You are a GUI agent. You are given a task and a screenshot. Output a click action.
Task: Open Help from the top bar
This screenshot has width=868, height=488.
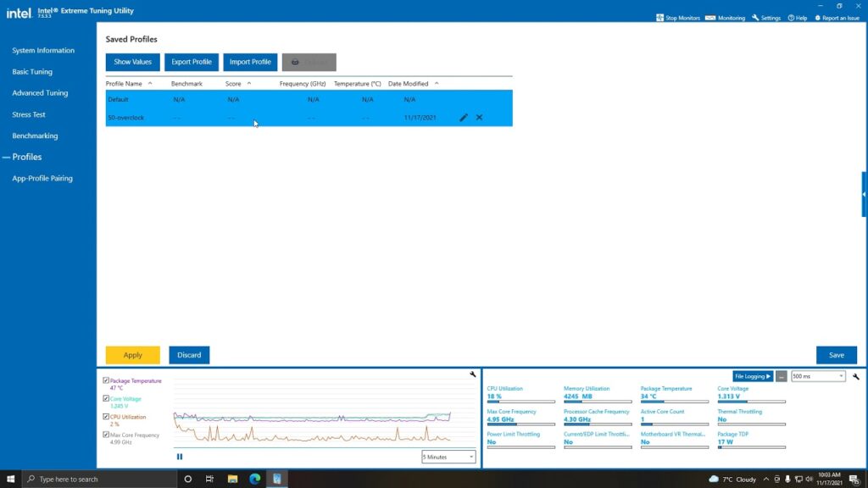(x=798, y=18)
